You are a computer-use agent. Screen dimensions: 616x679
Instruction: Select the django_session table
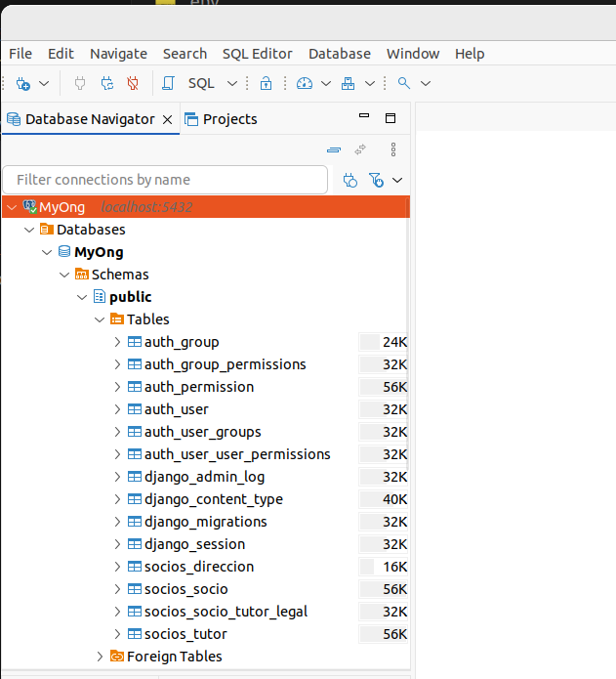pos(194,544)
